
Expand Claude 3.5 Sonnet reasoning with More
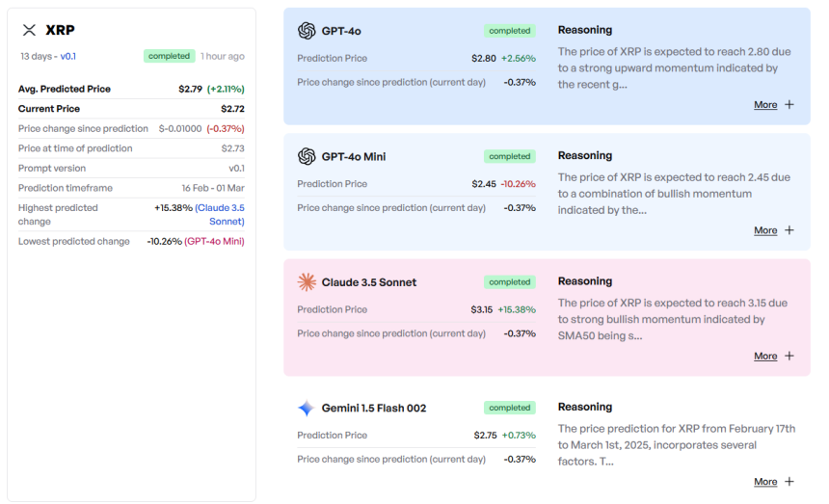(765, 357)
